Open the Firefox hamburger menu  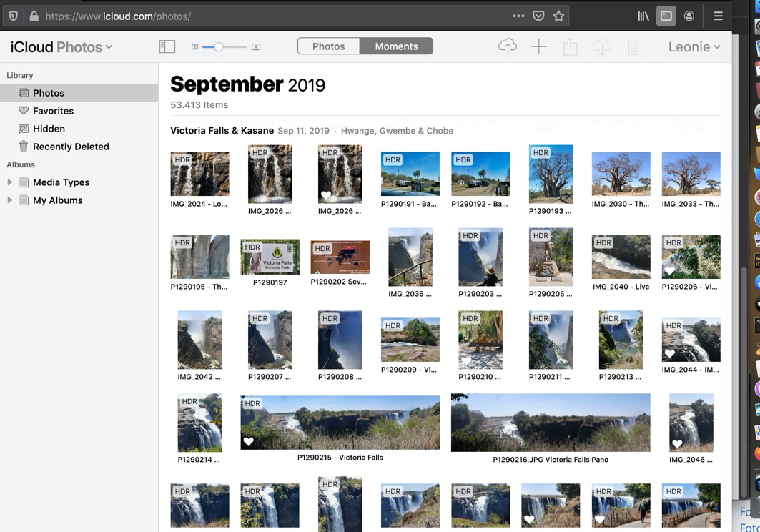(718, 16)
